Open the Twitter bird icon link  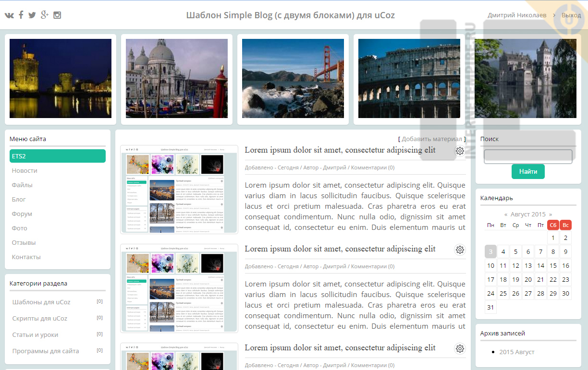click(32, 15)
